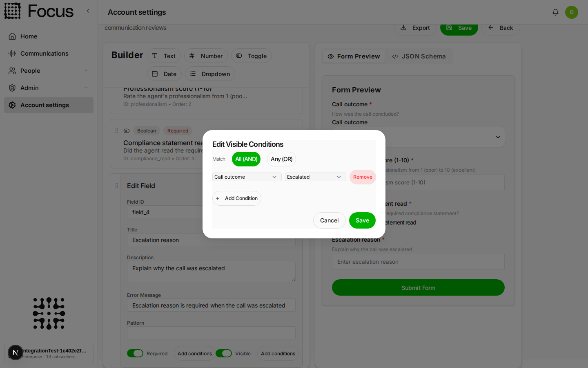Switch to the Form Preview tab
This screenshot has height=368, width=588.
click(354, 56)
